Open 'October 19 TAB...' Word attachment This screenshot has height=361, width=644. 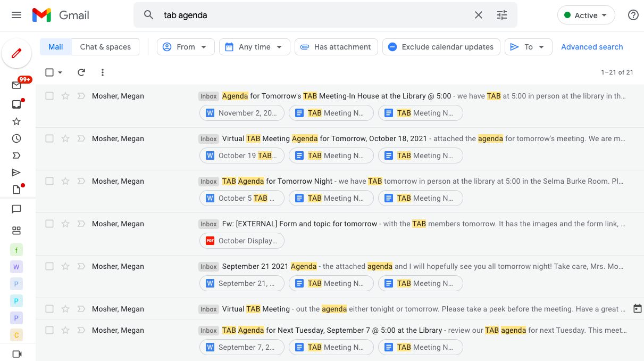(x=242, y=155)
